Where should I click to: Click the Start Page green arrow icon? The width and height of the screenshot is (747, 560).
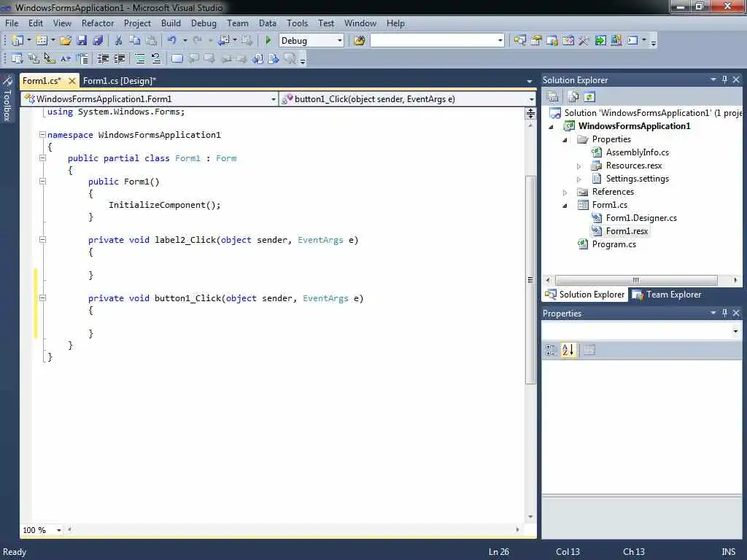click(600, 41)
